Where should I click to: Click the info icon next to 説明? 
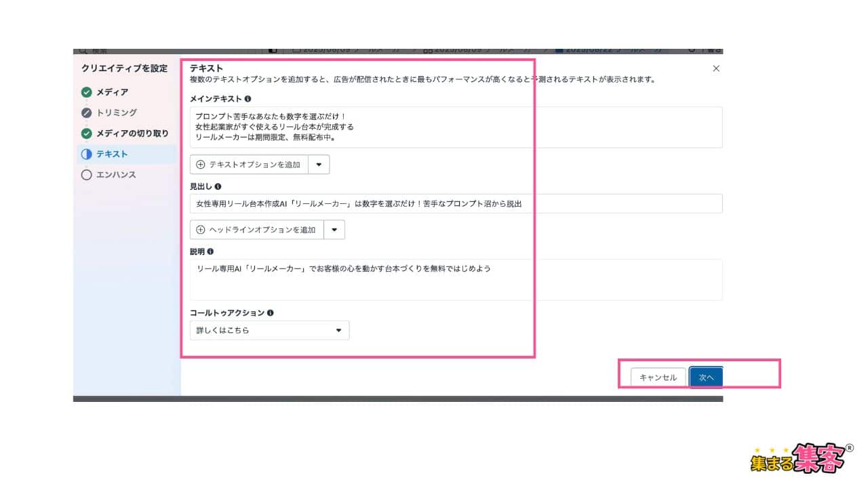pos(210,251)
